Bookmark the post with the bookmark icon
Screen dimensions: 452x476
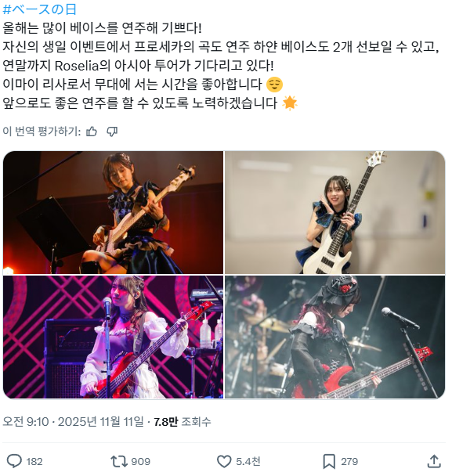329,461
